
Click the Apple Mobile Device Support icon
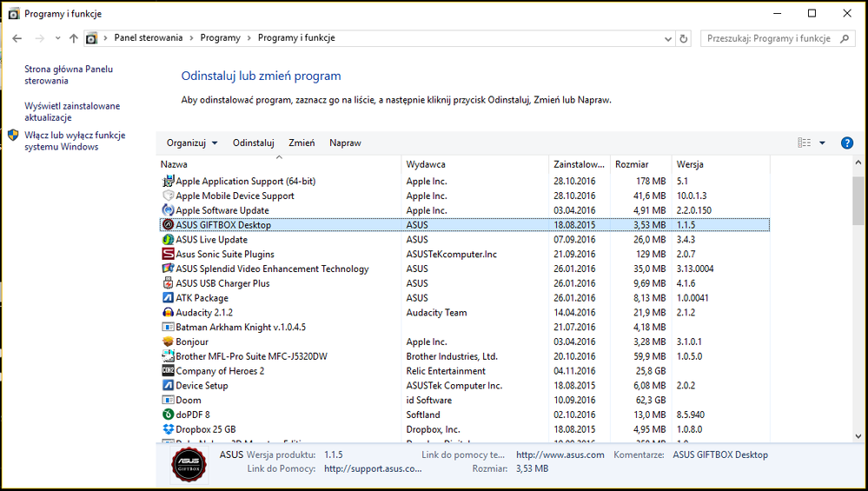pos(168,196)
